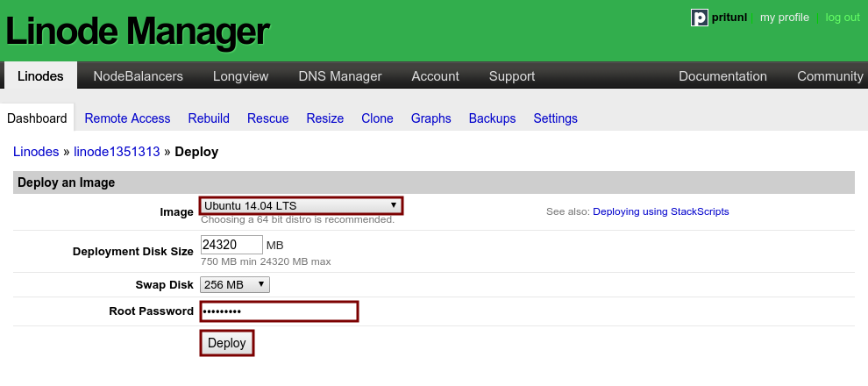868x386 pixels.
Task: Open the Settings sub-tab
Action: [x=555, y=118]
